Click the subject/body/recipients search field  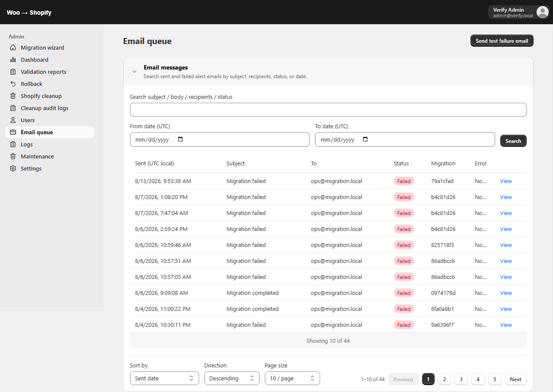(328, 110)
